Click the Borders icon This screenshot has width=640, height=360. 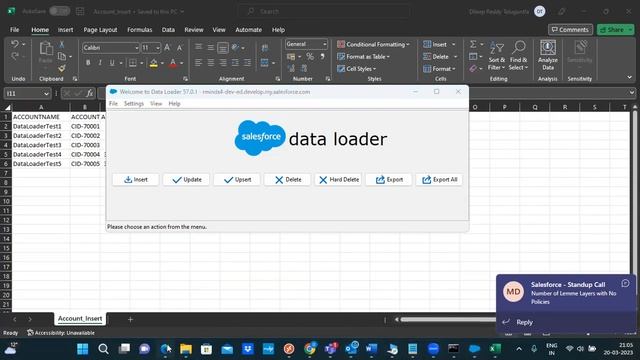(133, 63)
